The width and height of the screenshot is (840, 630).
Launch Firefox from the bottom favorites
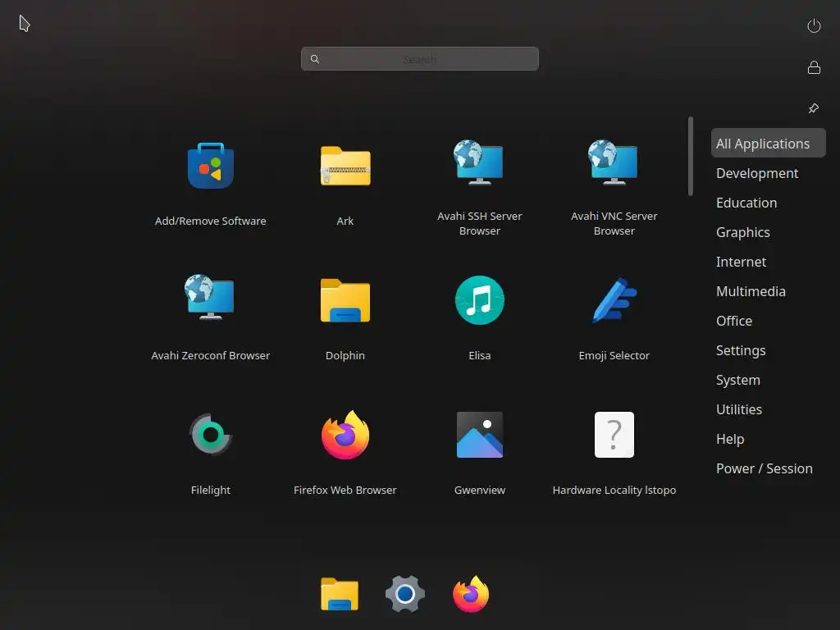point(471,594)
